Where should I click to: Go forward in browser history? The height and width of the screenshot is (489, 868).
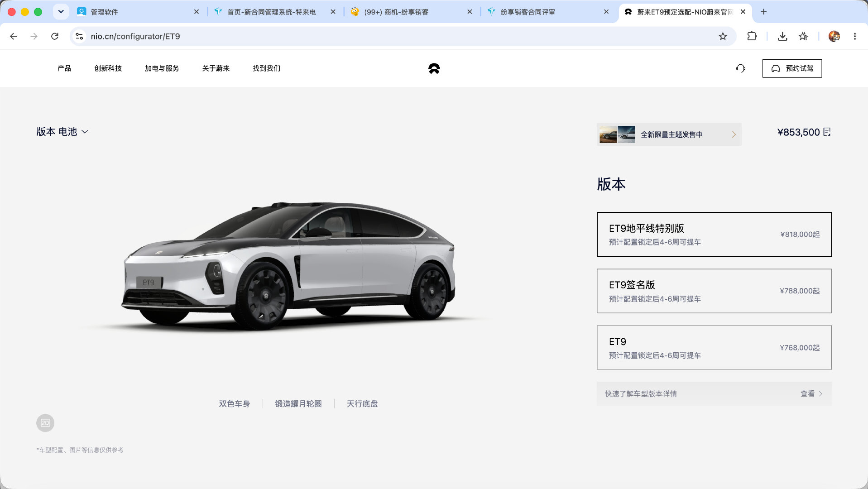coord(34,36)
